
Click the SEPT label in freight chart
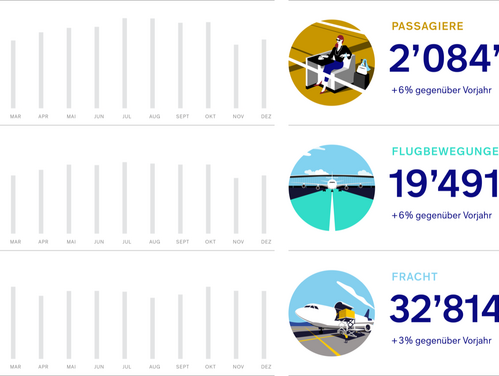[x=182, y=367]
